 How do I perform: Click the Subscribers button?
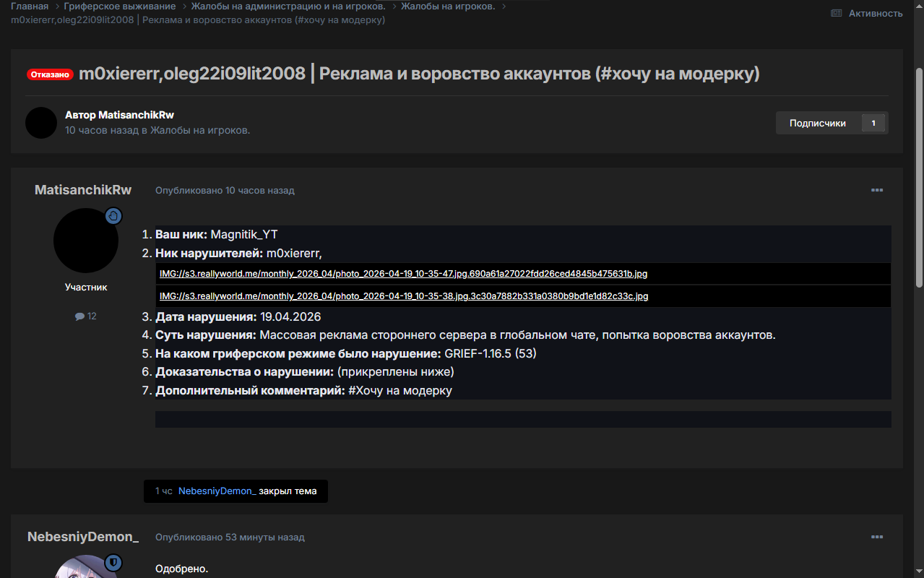tap(818, 123)
